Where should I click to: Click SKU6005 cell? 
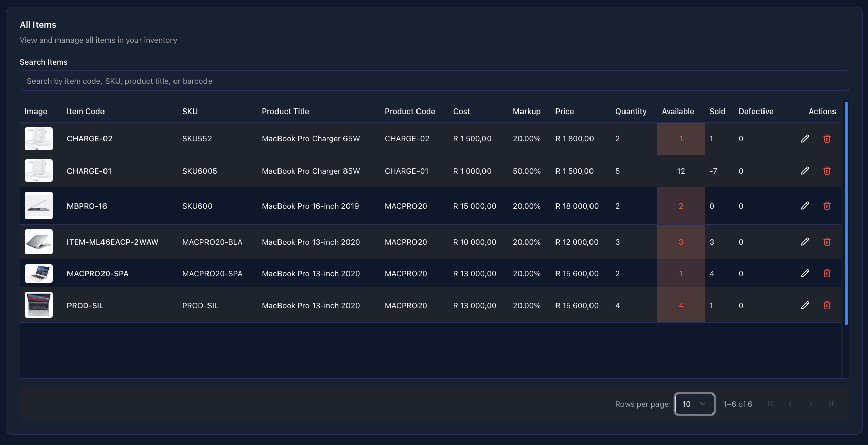tap(199, 171)
